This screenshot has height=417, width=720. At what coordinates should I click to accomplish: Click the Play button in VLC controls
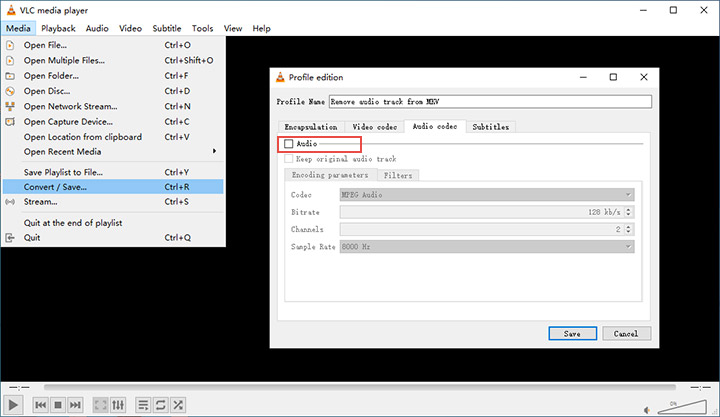(x=13, y=405)
